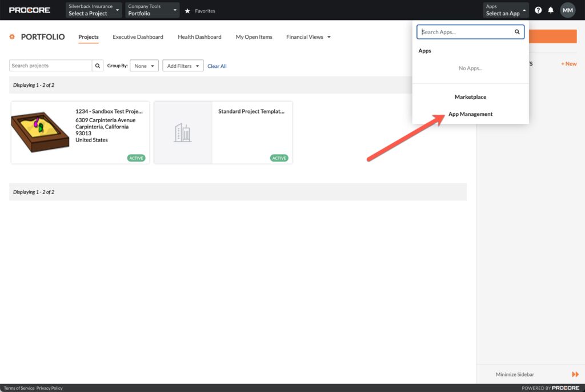The width and height of the screenshot is (585, 392).
Task: Click the PORTFOLIO heading
Action: click(x=43, y=37)
